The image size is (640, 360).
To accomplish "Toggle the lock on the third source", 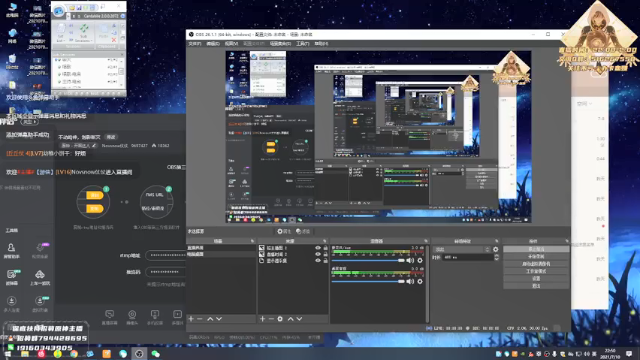I will [325, 260].
